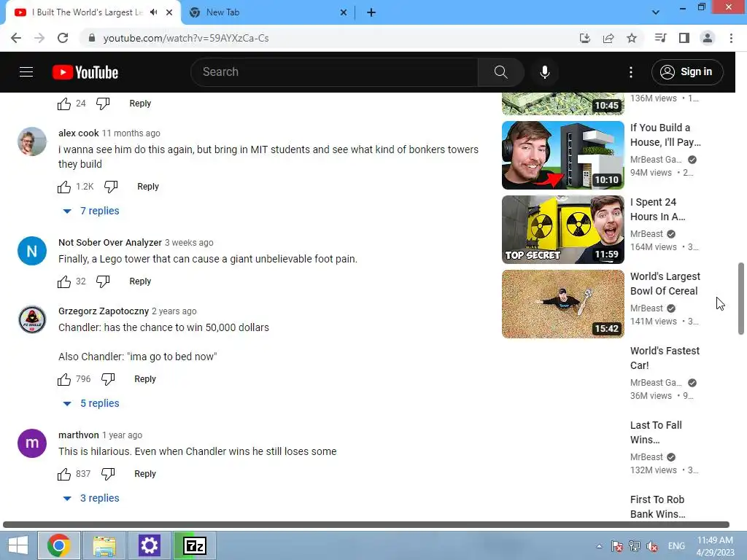Dislike Not Sober Over Analyzer's comment

pos(103,281)
